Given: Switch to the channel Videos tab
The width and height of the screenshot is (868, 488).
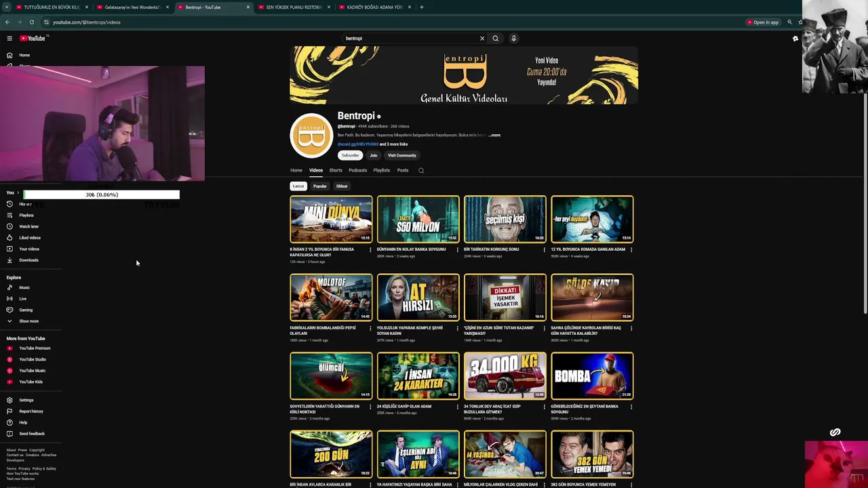Looking at the screenshot, I should pos(316,171).
